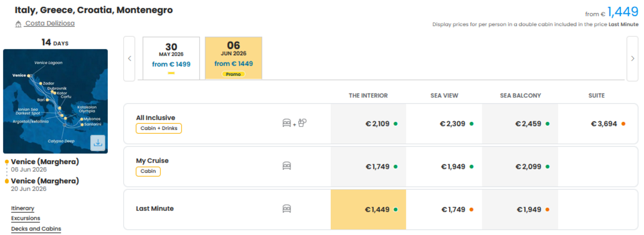Choose My Cruise Sea View price €1,949
644x235 pixels.
coord(444,167)
